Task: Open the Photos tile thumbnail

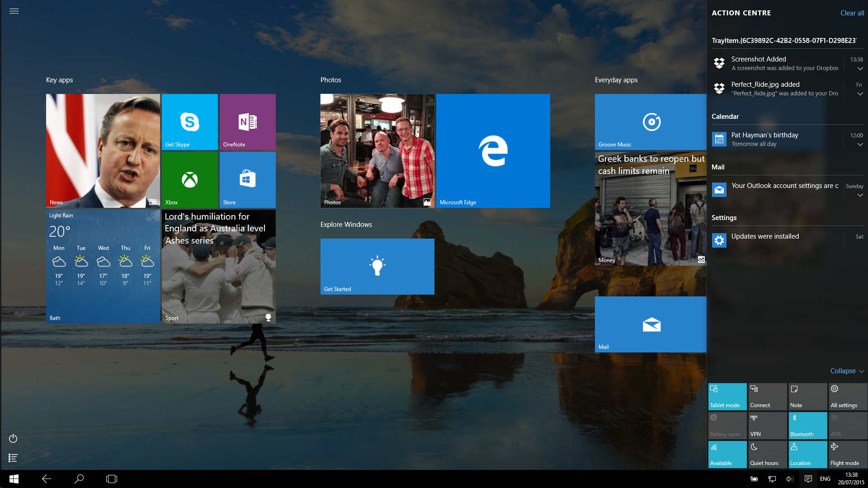Action: [x=377, y=151]
